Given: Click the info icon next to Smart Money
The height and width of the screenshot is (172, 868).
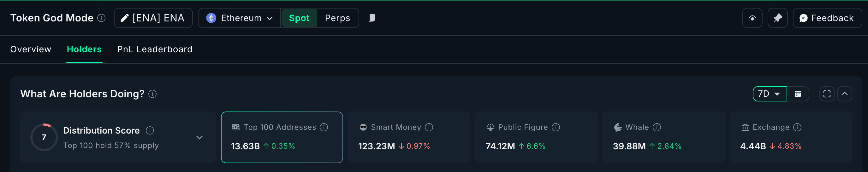Looking at the screenshot, I should tap(429, 127).
